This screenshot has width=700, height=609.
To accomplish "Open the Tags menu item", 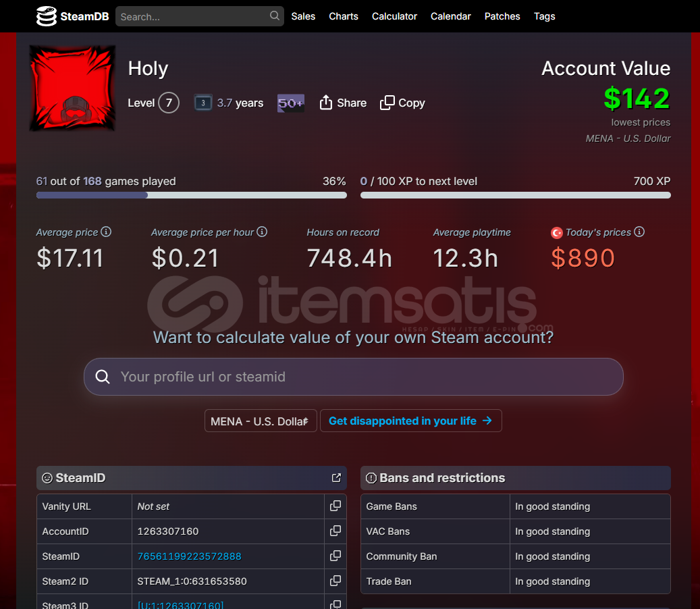I will pyautogui.click(x=544, y=16).
